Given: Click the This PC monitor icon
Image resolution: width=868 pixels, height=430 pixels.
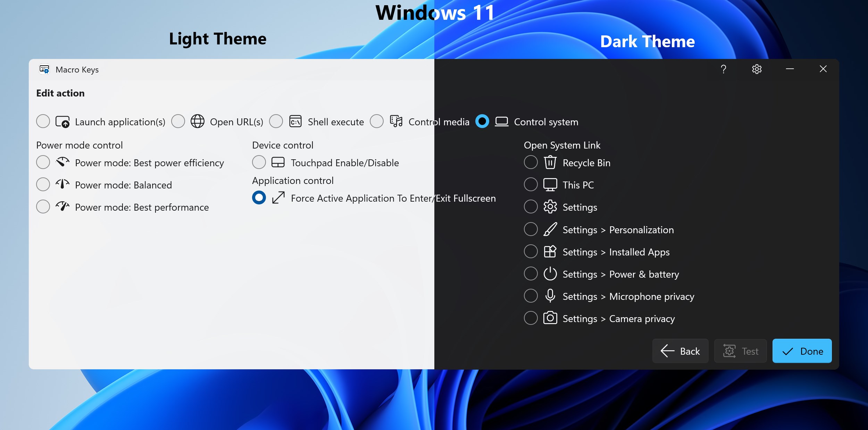Looking at the screenshot, I should (x=550, y=184).
